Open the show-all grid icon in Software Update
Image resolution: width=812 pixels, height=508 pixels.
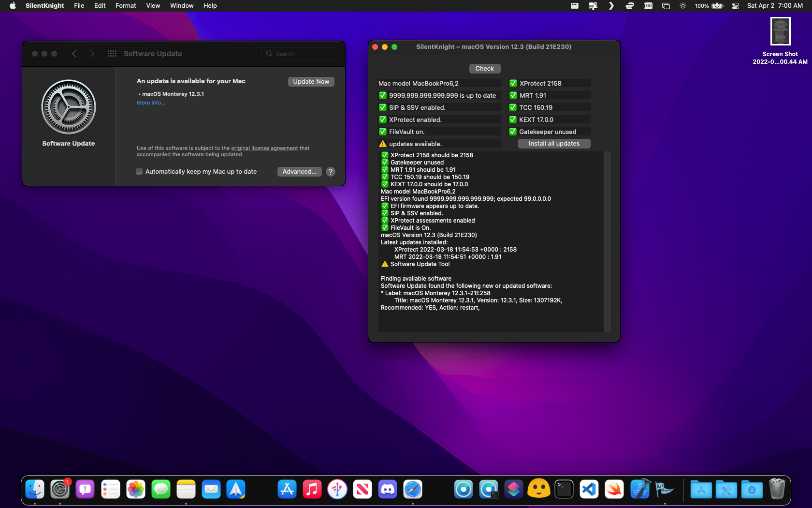(112, 54)
